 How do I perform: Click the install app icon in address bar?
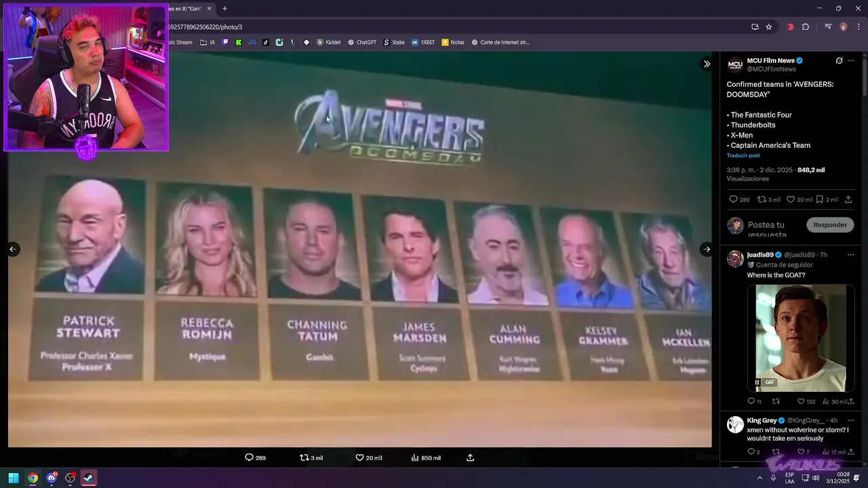tap(755, 27)
